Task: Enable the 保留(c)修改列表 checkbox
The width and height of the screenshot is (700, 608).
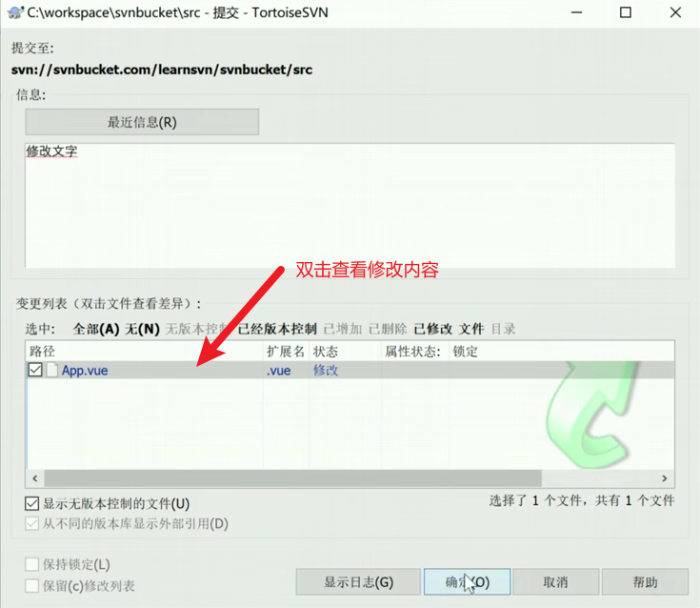Action: (x=31, y=586)
